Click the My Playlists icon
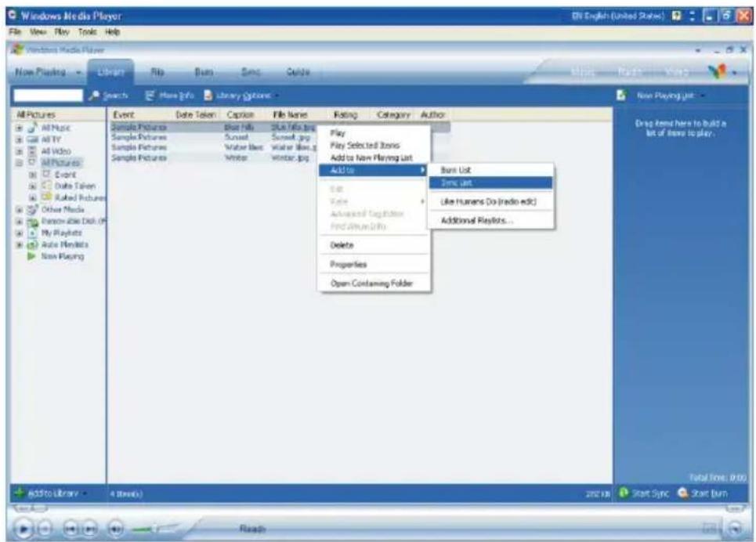This screenshot has width=756, height=542. pyautogui.click(x=32, y=233)
